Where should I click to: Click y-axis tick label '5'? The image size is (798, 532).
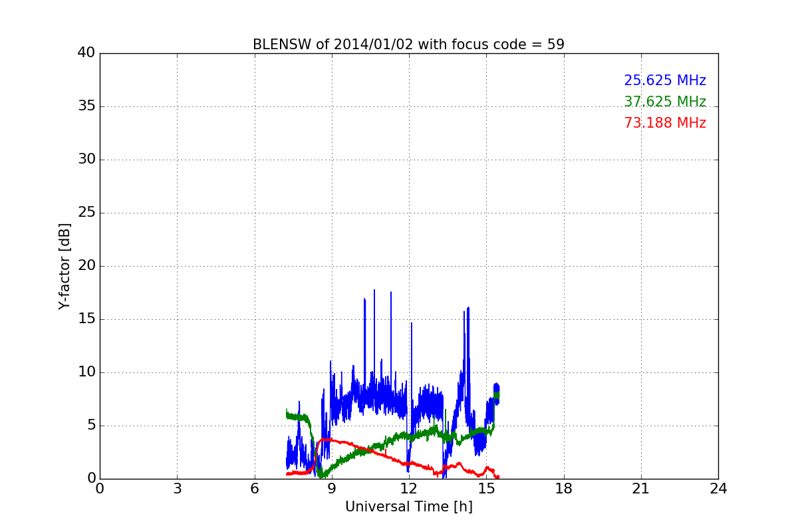[x=91, y=426]
